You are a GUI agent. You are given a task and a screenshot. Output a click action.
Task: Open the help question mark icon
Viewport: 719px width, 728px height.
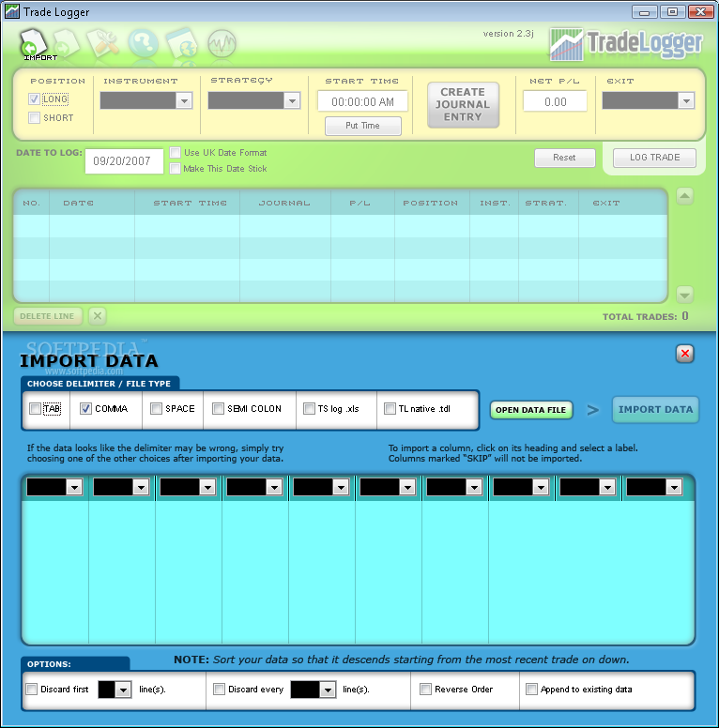click(143, 43)
